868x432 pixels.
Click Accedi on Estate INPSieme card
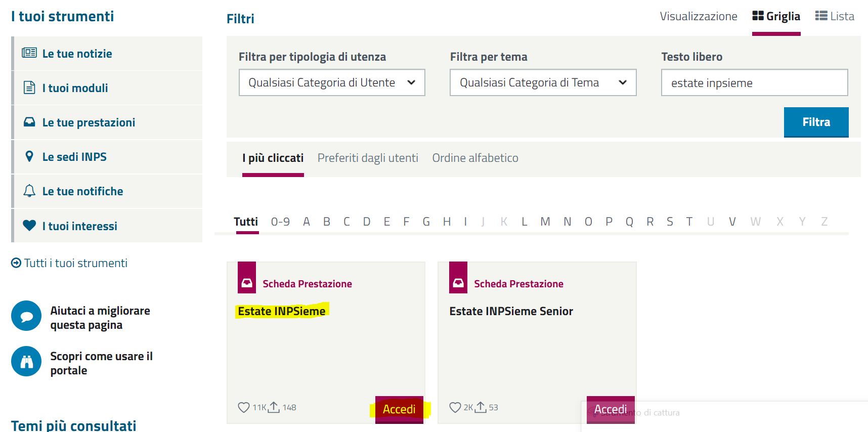(399, 409)
